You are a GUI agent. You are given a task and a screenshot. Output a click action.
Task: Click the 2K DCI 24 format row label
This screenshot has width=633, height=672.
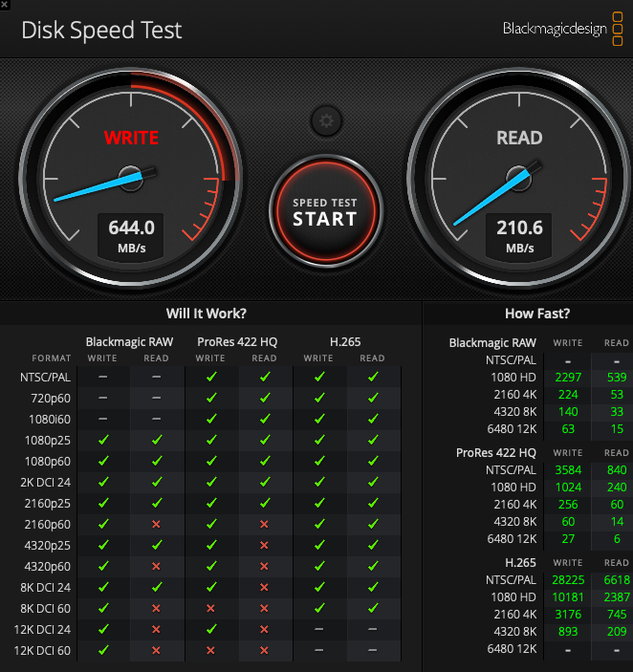pyautogui.click(x=46, y=482)
